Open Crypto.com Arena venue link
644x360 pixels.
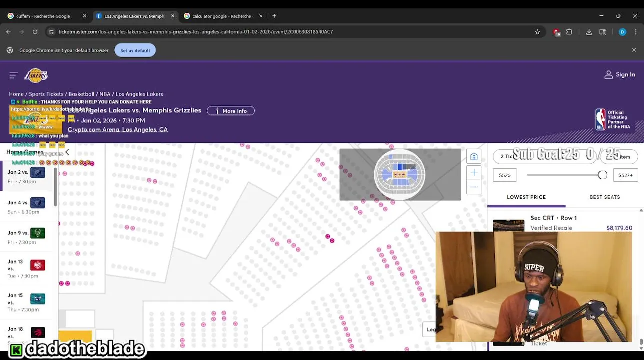tap(118, 130)
